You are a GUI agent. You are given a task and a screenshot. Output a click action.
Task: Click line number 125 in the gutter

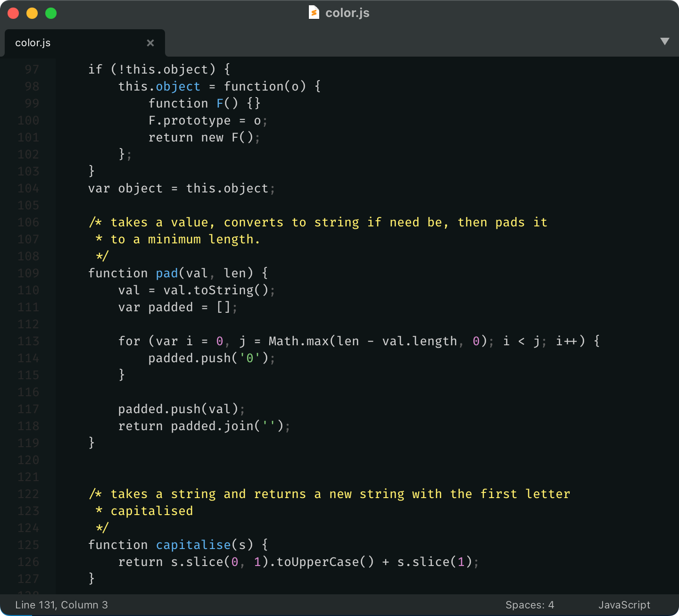[x=28, y=545]
